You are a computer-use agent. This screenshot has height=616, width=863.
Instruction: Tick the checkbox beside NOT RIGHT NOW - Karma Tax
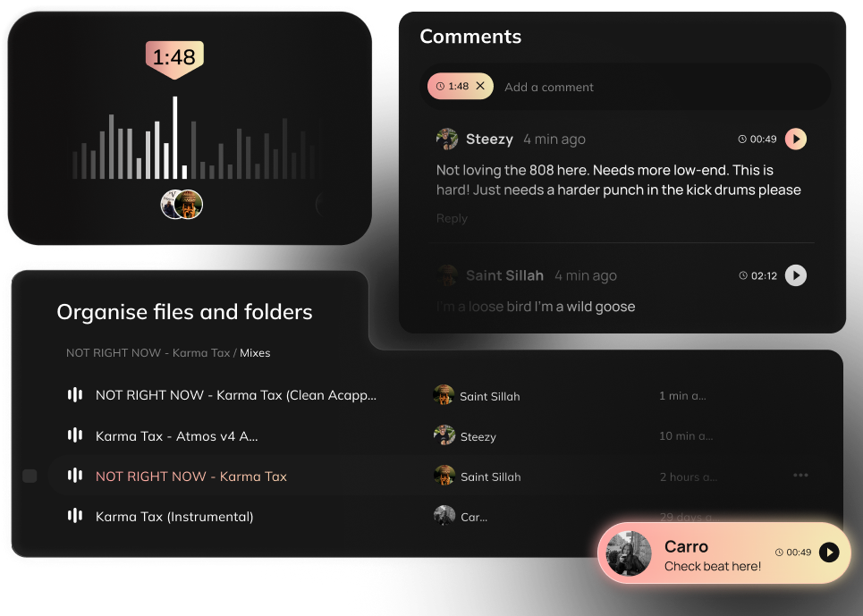(x=30, y=477)
